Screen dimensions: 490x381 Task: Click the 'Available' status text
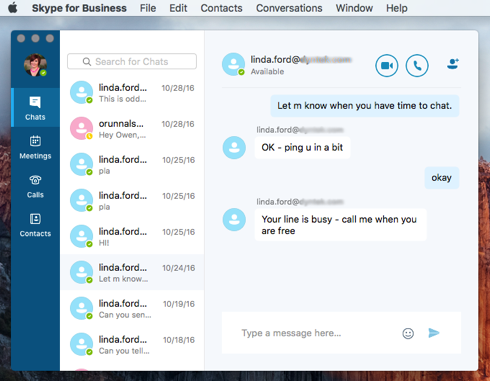click(267, 72)
